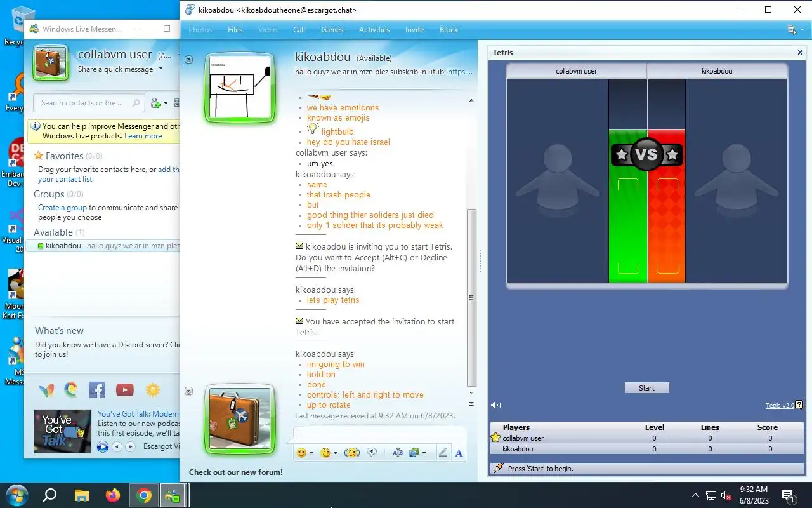Viewport: 812px width, 508px height.
Task: Click the sun weather icon in Messenger
Action: coord(153,390)
